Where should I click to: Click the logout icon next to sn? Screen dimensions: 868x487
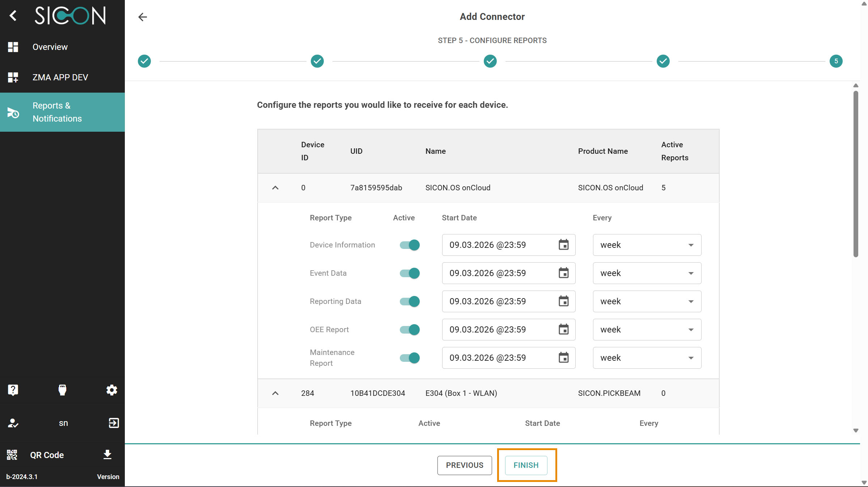click(114, 423)
